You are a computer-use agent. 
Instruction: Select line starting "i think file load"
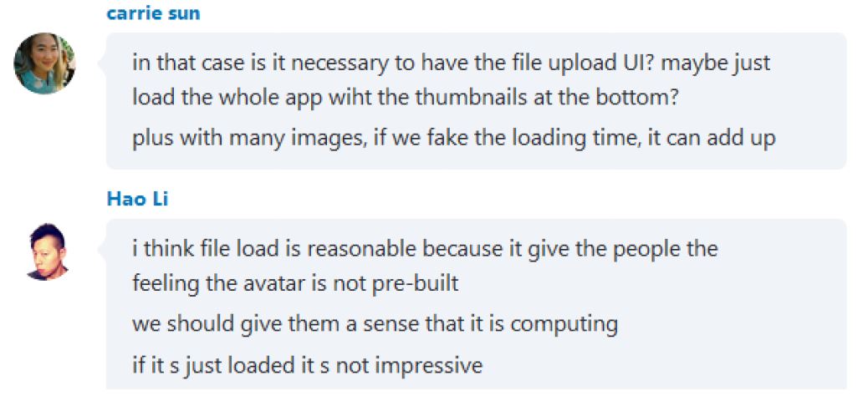click(425, 249)
